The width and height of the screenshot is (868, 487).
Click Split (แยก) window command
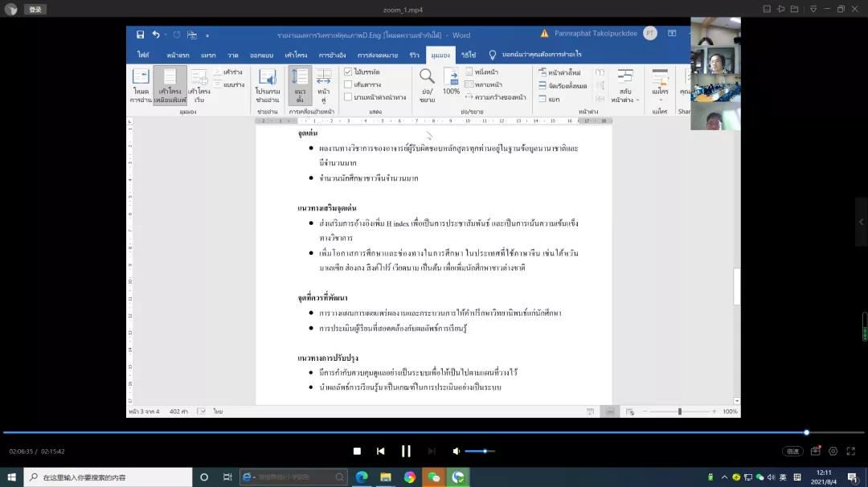549,99
